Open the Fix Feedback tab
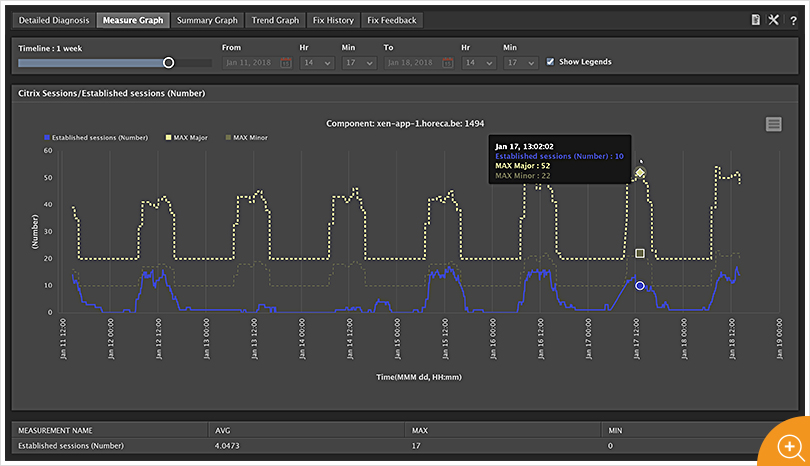The image size is (810, 466). pyautogui.click(x=392, y=20)
